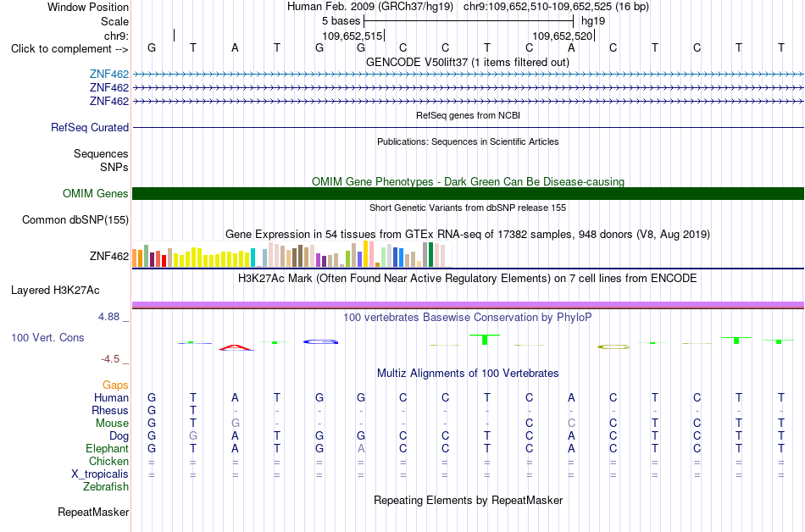Click the gray C in the Mouse row
The height and width of the screenshot is (532, 805).
[571, 424]
